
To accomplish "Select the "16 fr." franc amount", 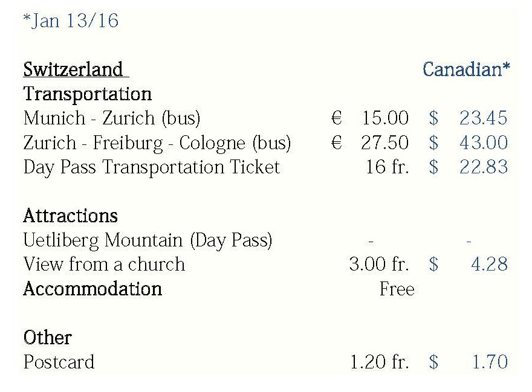I will coord(387,167).
